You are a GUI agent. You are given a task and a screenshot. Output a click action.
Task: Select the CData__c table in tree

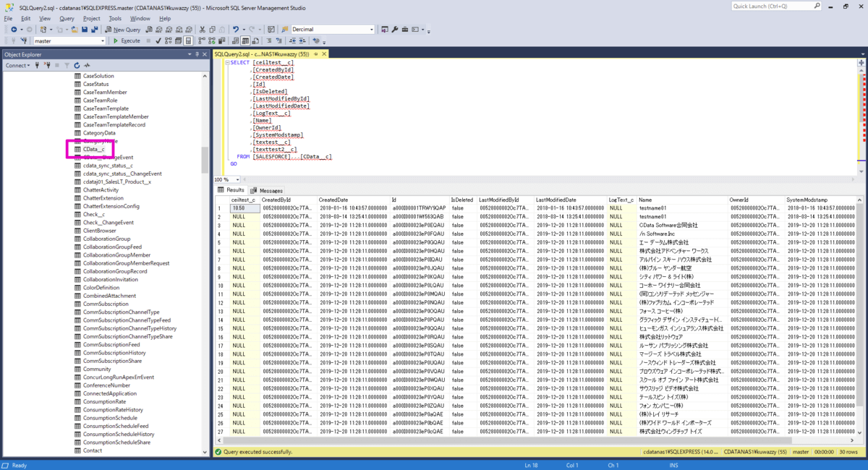[x=93, y=149]
